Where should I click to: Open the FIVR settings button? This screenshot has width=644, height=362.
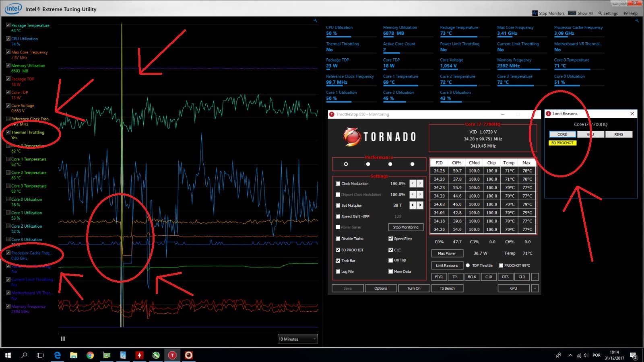click(439, 277)
